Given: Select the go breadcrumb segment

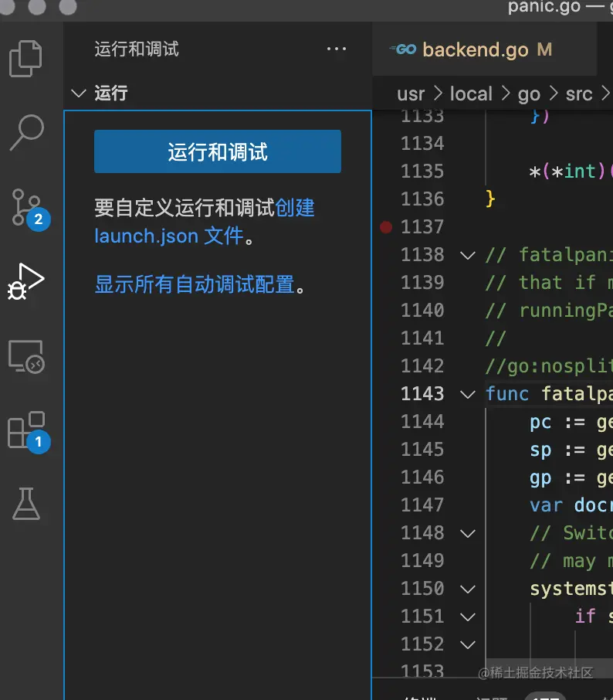Looking at the screenshot, I should coord(529,93).
